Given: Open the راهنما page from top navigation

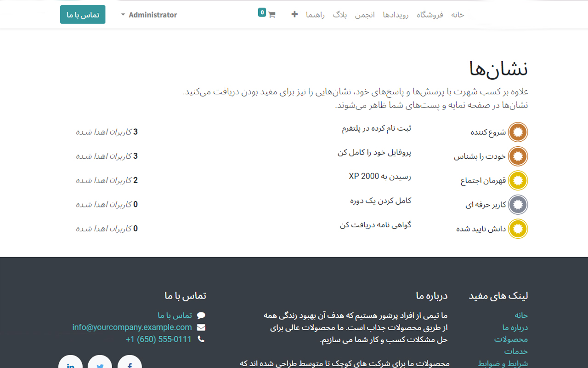Looking at the screenshot, I should pyautogui.click(x=316, y=14).
